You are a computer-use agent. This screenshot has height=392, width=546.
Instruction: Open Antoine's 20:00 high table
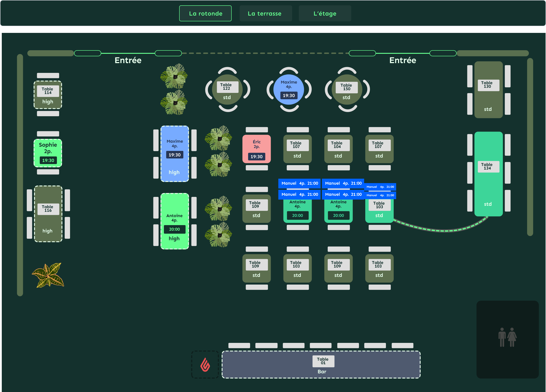click(175, 221)
